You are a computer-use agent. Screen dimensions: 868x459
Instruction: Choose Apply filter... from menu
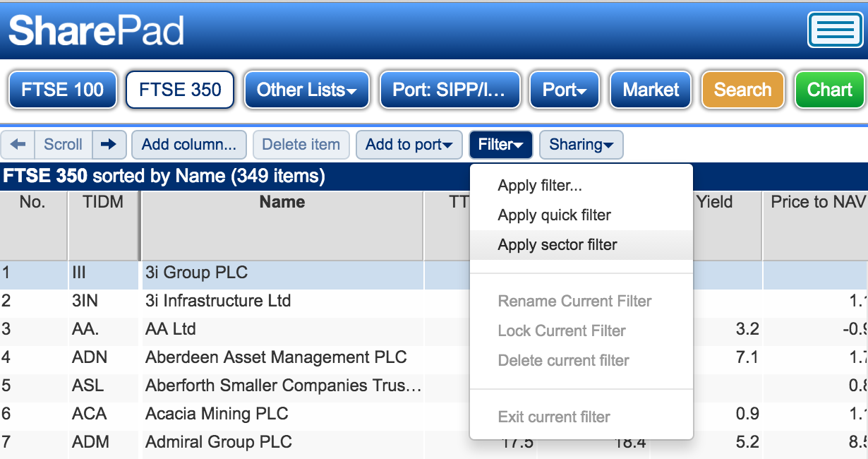coord(581,186)
